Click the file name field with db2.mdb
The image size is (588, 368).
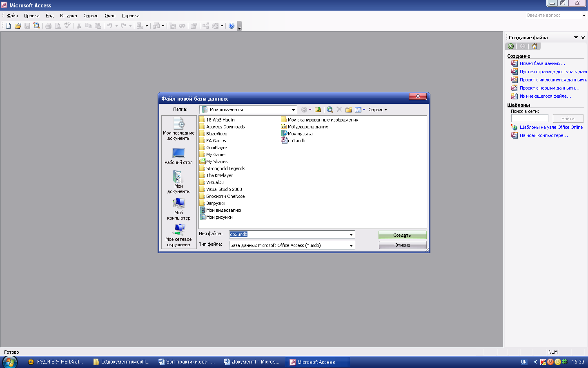tap(288, 234)
